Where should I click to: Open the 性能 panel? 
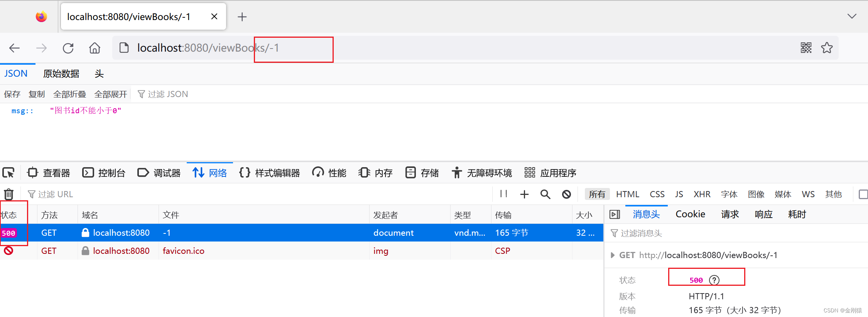(x=329, y=173)
